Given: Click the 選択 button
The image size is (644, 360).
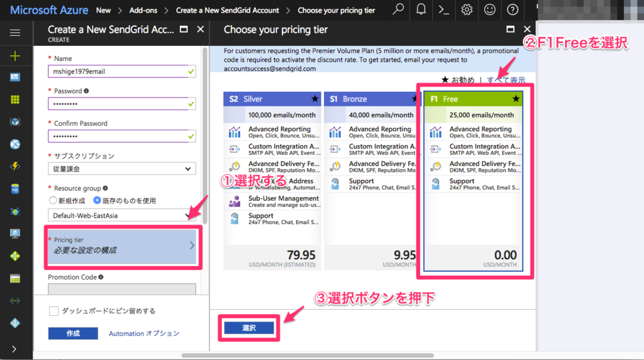Looking at the screenshot, I should click(249, 328).
